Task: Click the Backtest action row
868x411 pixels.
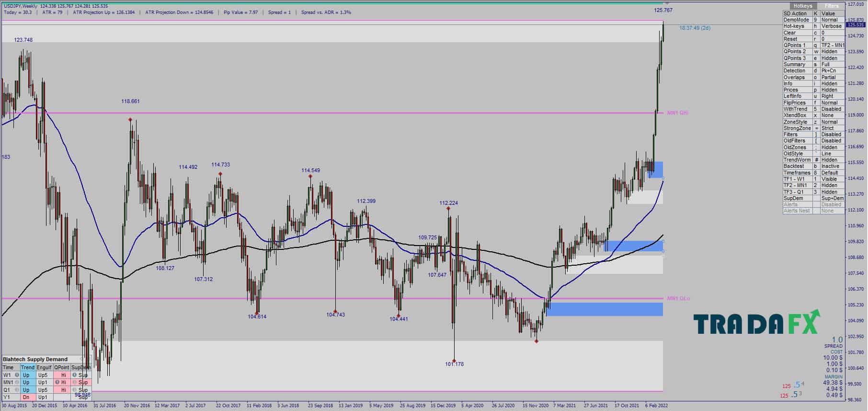Action: (x=813, y=166)
